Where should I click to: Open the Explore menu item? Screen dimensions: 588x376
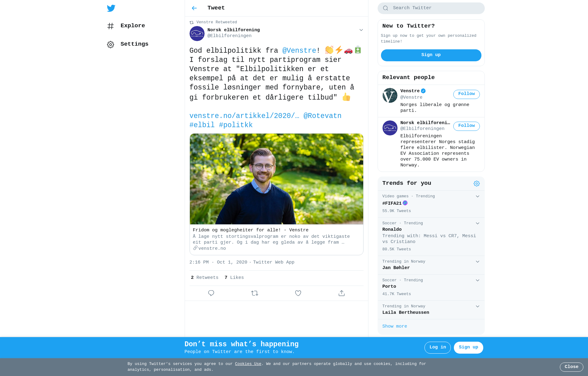[133, 26]
